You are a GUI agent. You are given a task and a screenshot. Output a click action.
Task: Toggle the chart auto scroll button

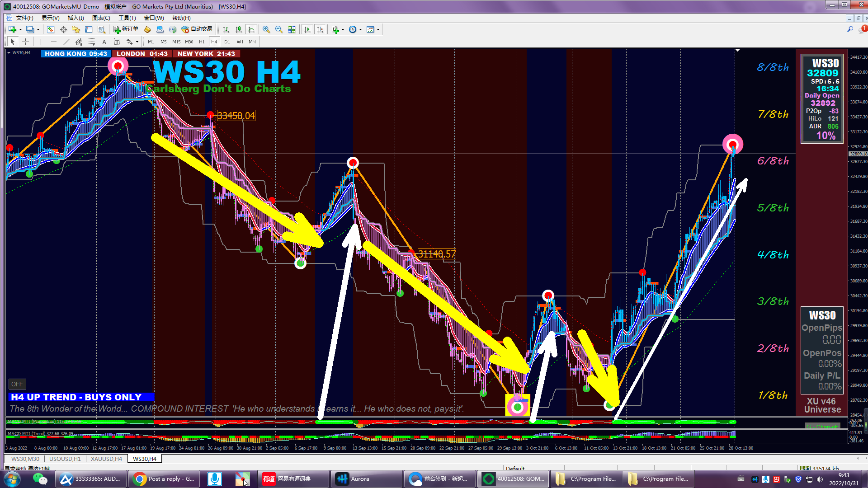(307, 29)
